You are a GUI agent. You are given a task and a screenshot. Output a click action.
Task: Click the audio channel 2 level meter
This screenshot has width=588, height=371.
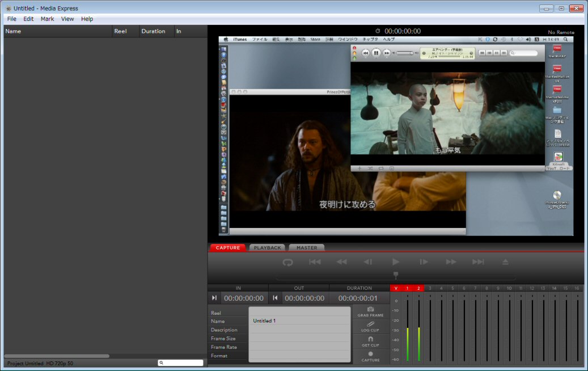click(419, 330)
